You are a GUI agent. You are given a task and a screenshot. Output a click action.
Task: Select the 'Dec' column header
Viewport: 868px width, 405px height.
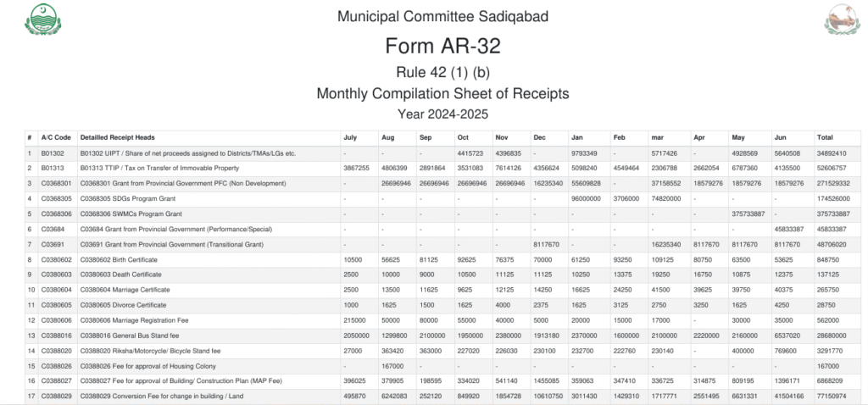[539, 137]
